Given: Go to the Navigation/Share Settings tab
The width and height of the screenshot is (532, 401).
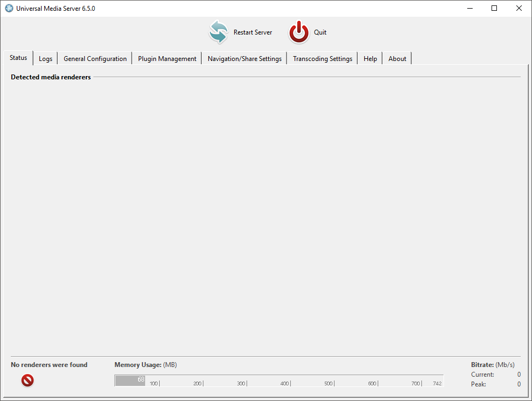Looking at the screenshot, I should click(244, 59).
